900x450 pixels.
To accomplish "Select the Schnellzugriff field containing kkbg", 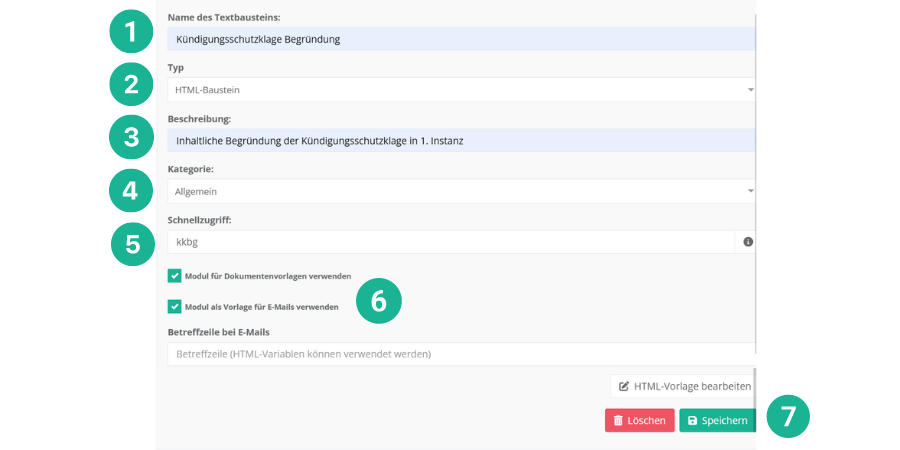I will [450, 242].
